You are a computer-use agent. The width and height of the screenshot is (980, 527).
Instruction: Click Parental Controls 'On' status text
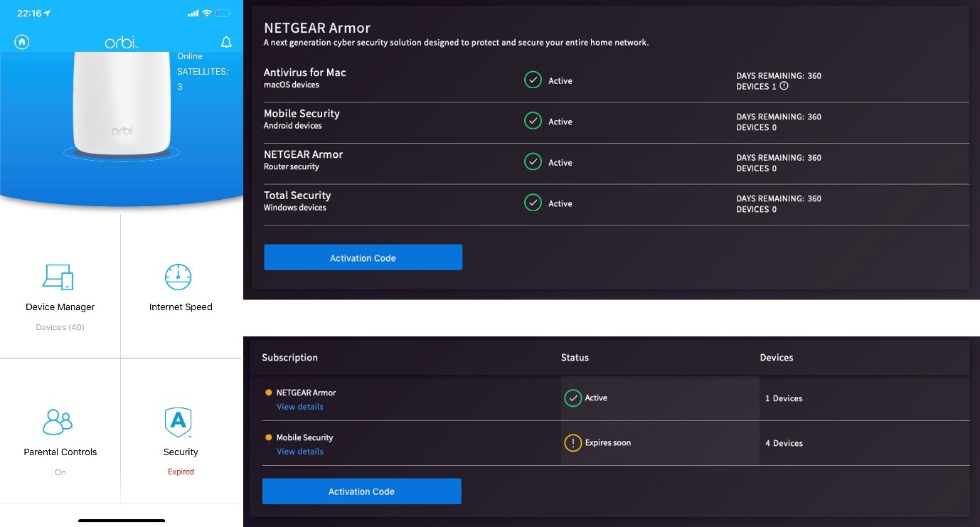tap(60, 472)
